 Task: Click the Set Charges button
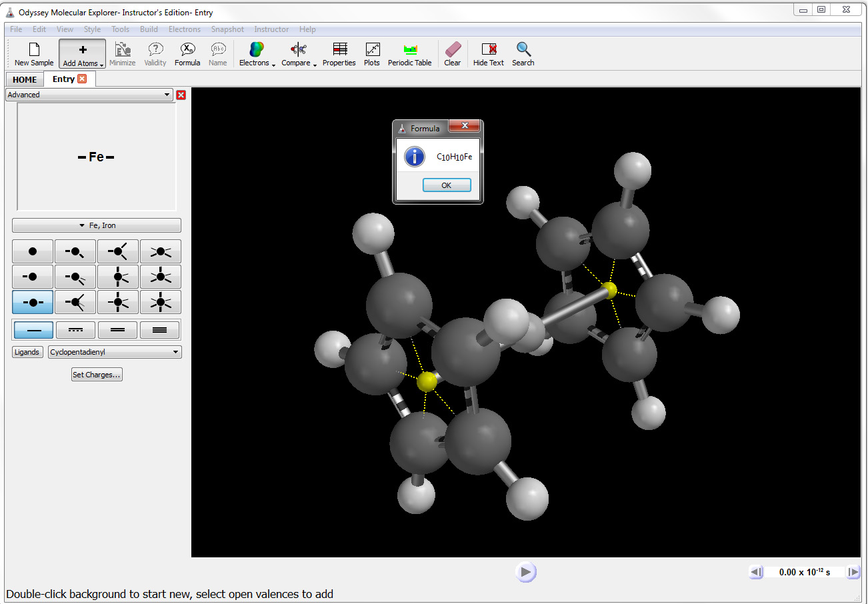click(97, 375)
